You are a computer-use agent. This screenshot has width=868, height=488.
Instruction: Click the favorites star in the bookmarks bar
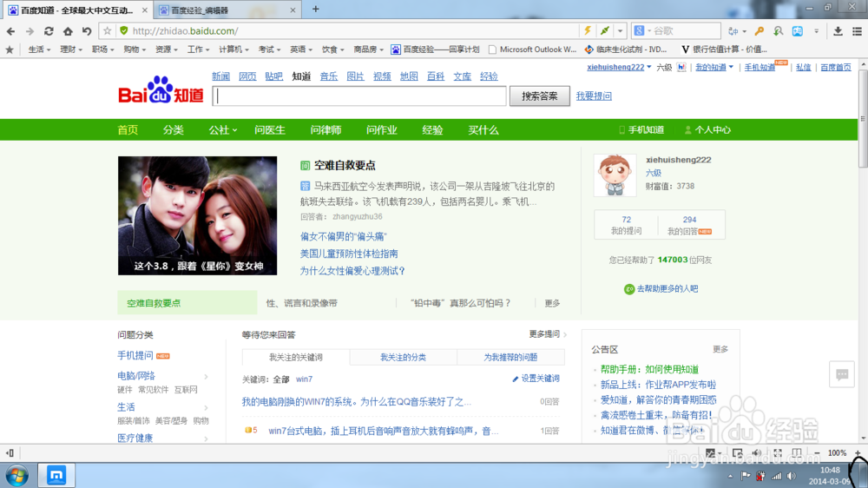[10, 49]
